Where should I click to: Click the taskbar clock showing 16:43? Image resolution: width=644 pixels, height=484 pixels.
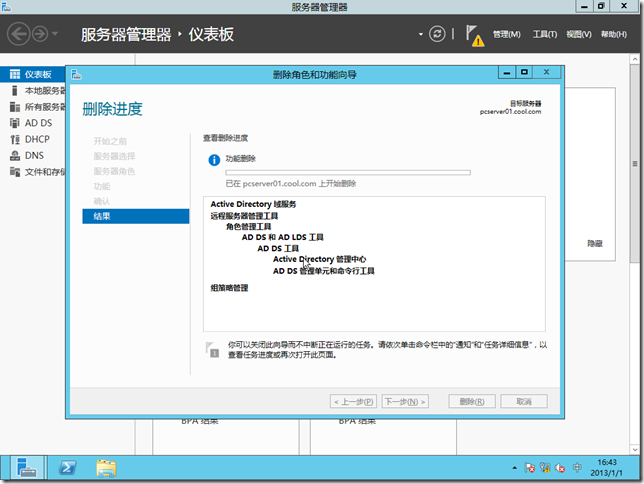[607, 468]
